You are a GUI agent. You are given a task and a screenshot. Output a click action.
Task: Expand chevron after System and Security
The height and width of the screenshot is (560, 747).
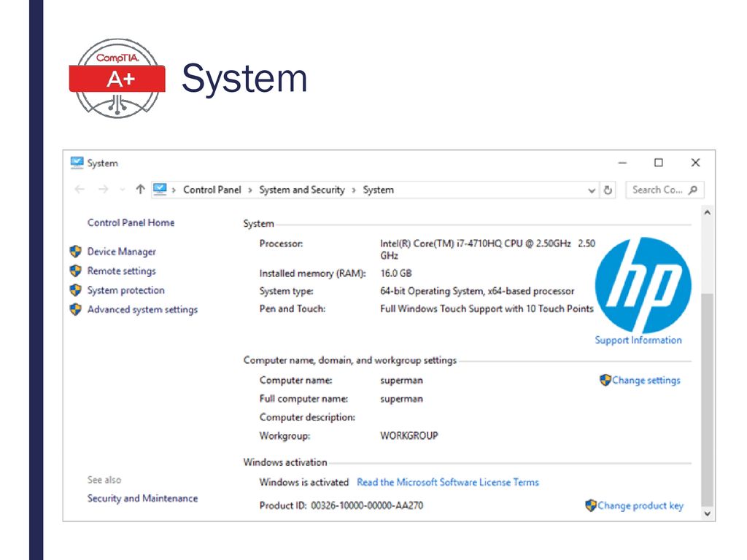(x=354, y=190)
